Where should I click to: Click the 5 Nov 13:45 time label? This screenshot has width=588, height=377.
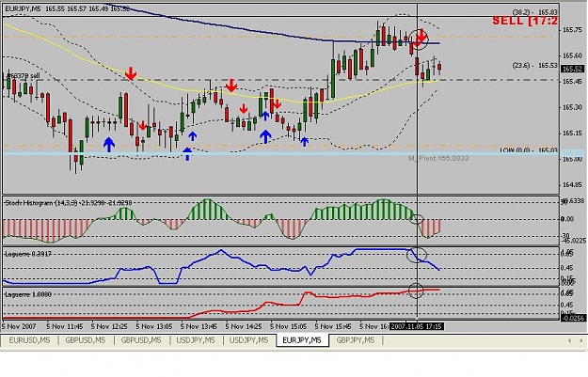(199, 326)
